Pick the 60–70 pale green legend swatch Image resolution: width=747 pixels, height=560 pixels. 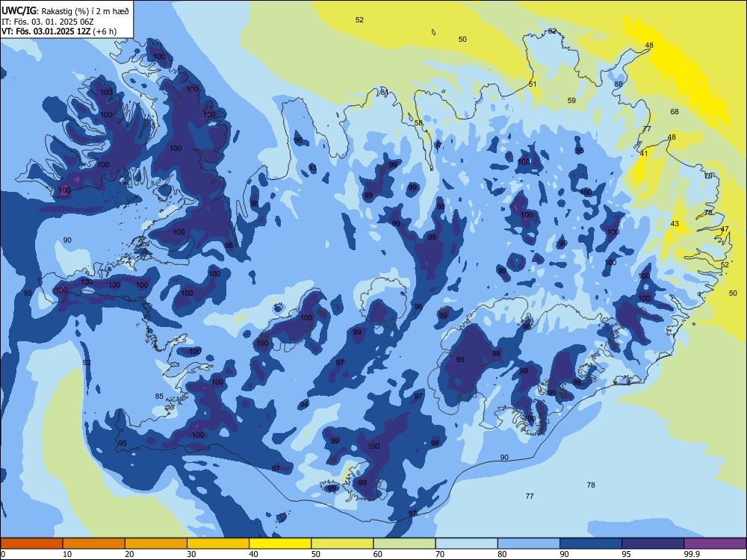404,544
